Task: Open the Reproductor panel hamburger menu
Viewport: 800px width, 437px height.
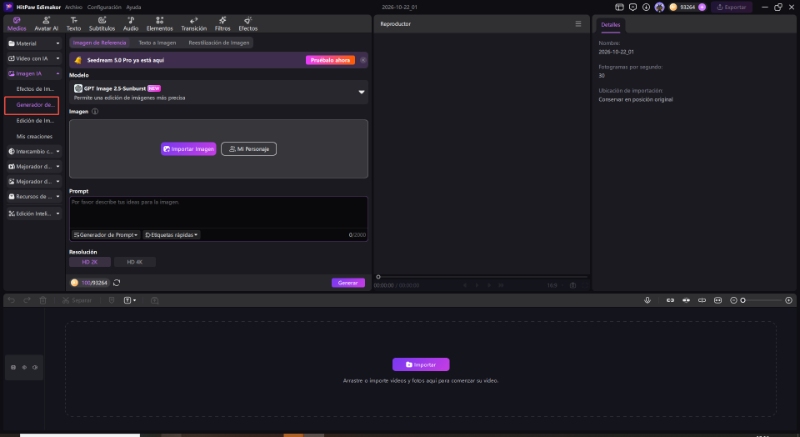Action: 578,24
